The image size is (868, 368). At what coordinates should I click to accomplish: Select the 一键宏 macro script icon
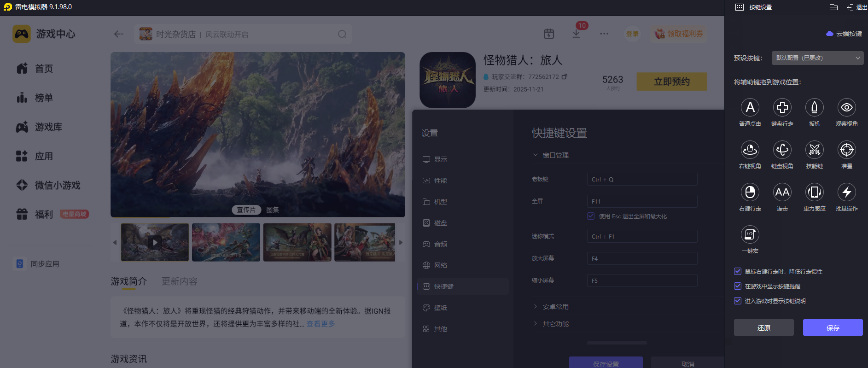coord(750,234)
